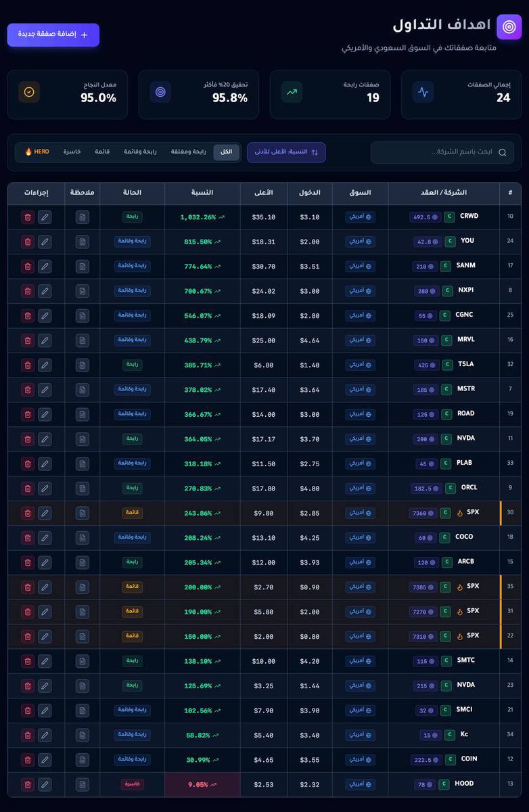Open the note for TSLA trade
The width and height of the screenshot is (529, 812).
click(83, 365)
